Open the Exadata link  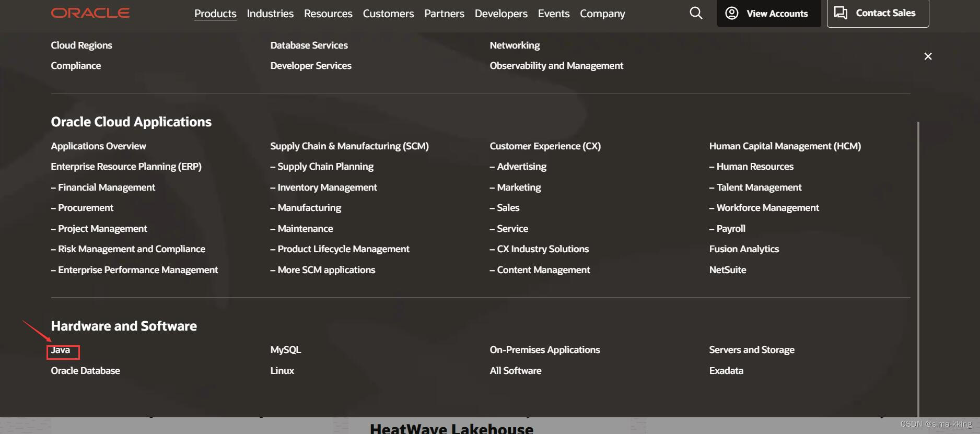click(x=726, y=371)
